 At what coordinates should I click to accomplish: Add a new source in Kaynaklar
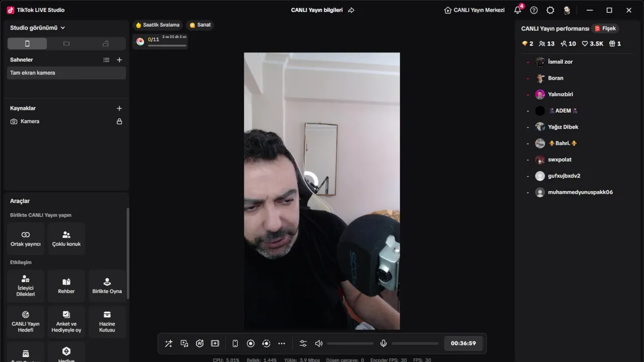pos(119,108)
